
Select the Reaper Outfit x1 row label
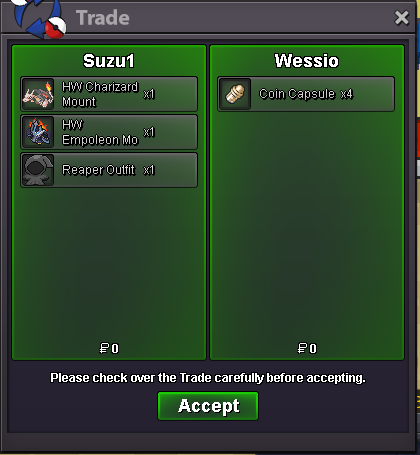(108, 170)
